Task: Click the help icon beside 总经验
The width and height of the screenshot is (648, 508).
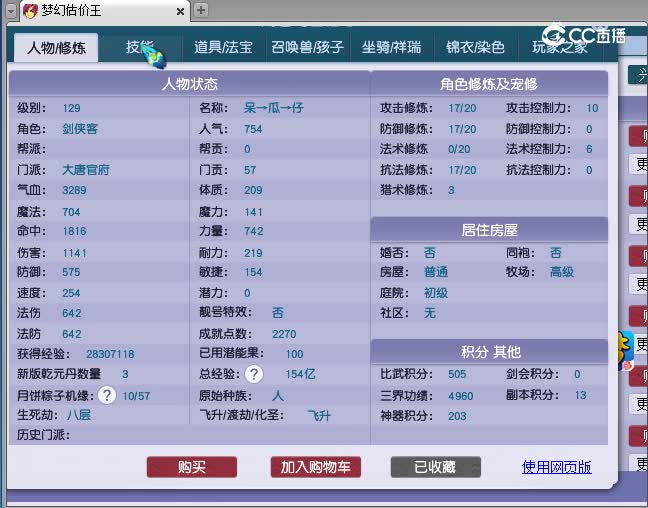Action: 254,374
